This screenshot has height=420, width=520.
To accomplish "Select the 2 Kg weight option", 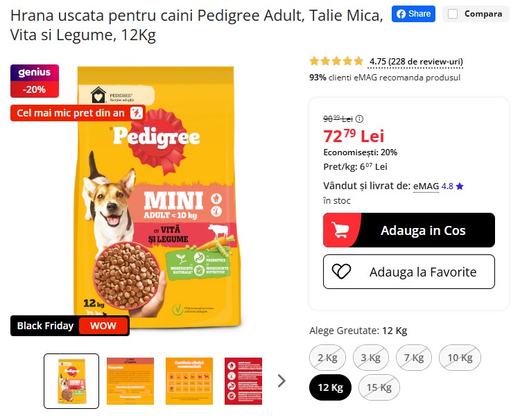I will click(327, 358).
